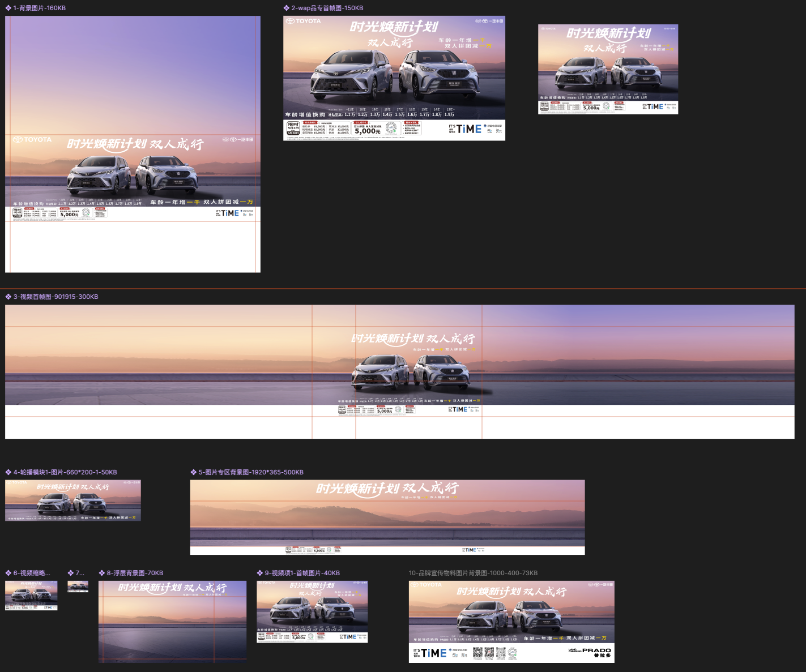The height and width of the screenshot is (672, 806).
Task: Click the 5,000元 text in the 2-wap frame
Action: pos(368,131)
